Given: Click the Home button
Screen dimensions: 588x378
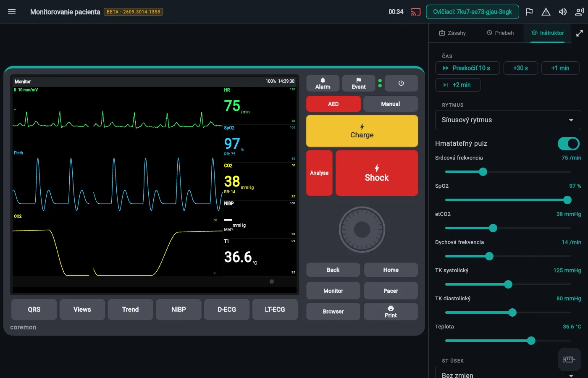Looking at the screenshot, I should (x=391, y=270).
